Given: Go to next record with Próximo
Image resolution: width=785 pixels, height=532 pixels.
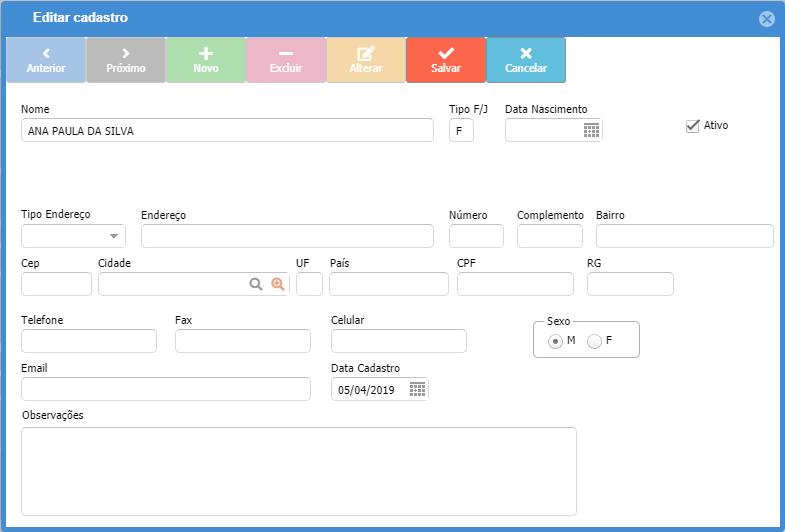Looking at the screenshot, I should tap(126, 60).
